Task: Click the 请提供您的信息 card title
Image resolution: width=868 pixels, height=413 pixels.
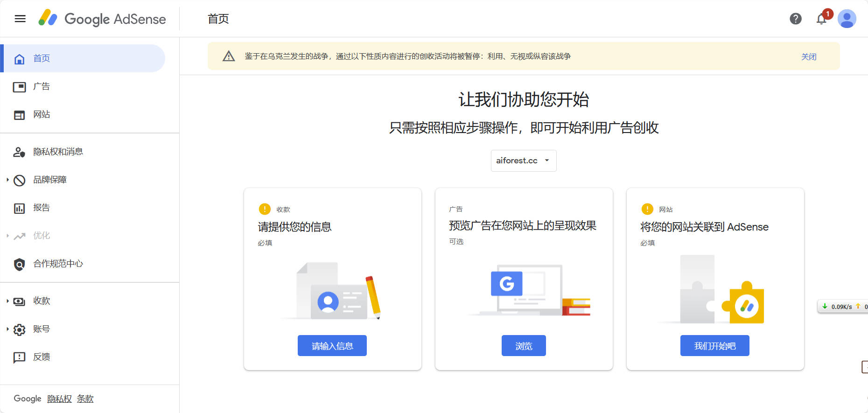Action: click(x=294, y=227)
